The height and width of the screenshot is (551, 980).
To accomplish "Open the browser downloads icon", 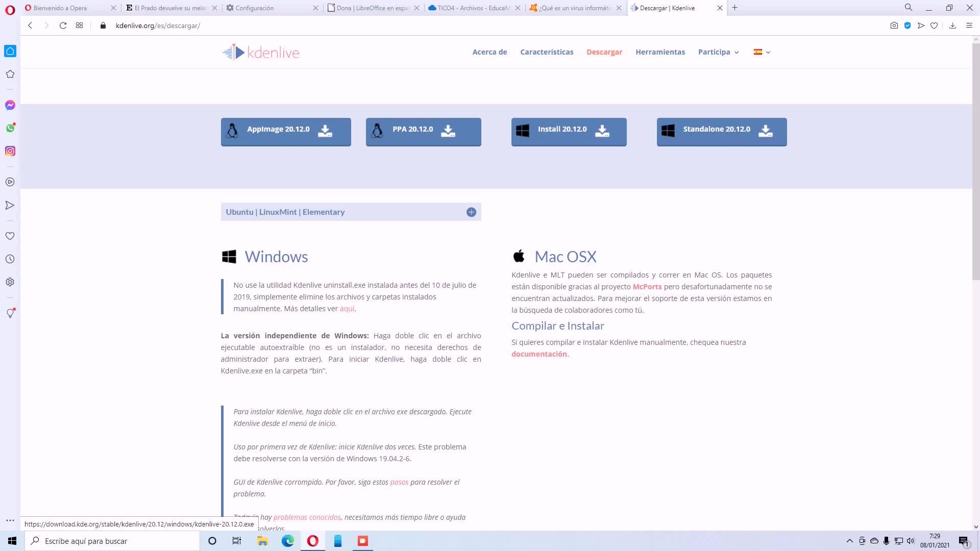I will click(952, 26).
